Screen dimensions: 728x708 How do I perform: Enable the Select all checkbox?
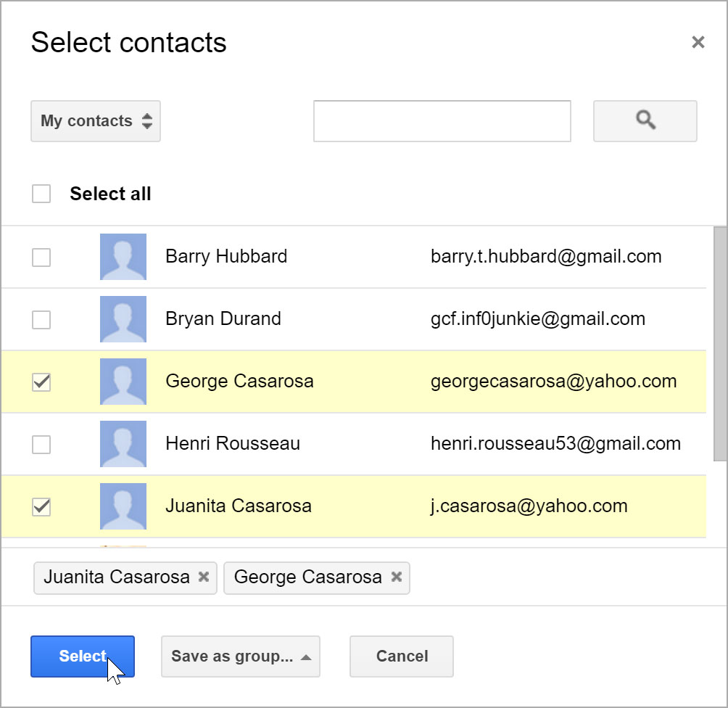click(41, 194)
